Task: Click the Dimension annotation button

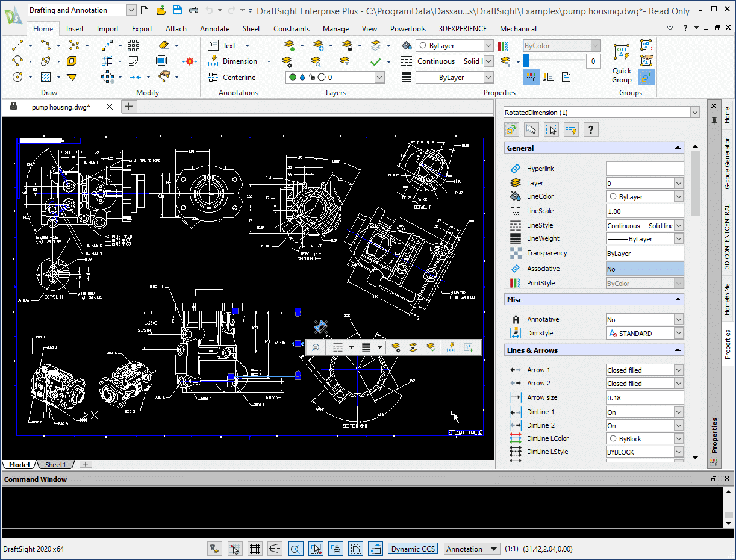Action: 233,61
